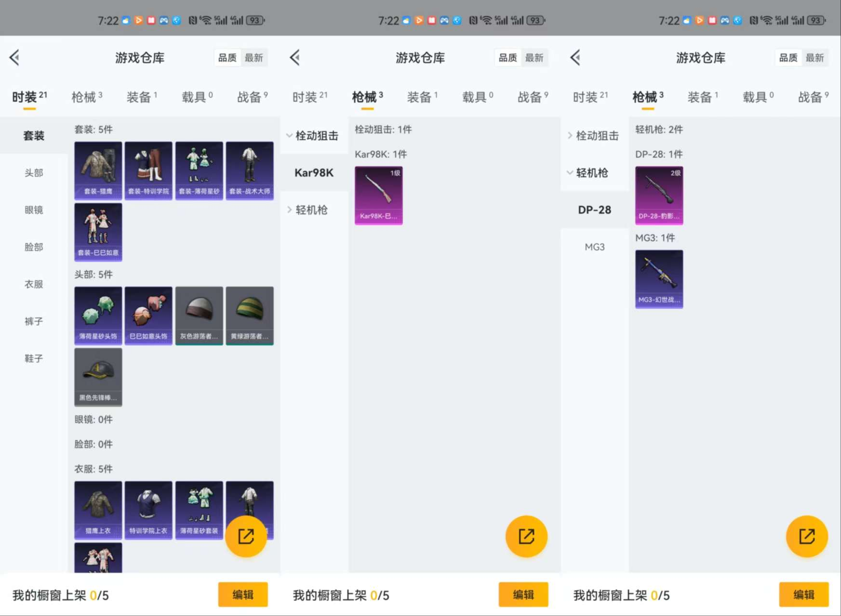Select MG3 in the right panel sidebar
841x616 pixels.
[x=594, y=247]
